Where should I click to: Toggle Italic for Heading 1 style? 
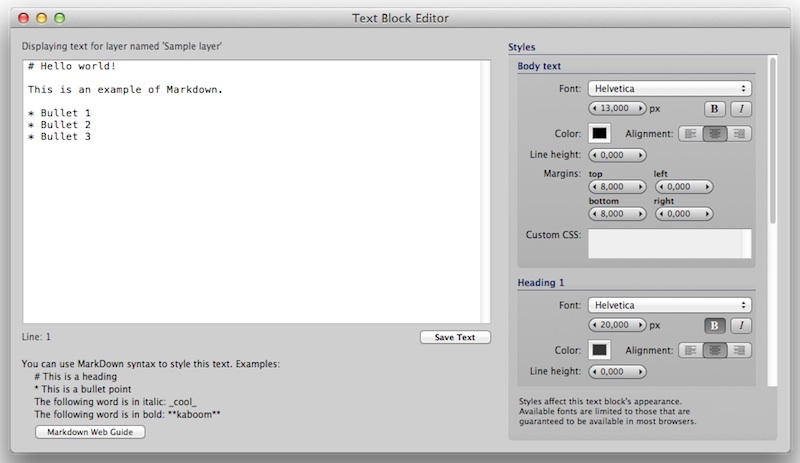point(741,325)
